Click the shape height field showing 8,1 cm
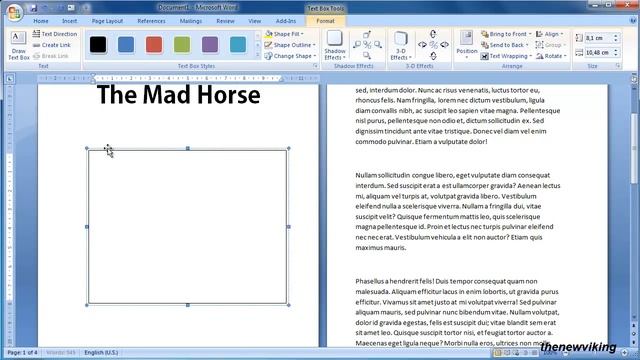The image size is (640, 360). pos(598,38)
